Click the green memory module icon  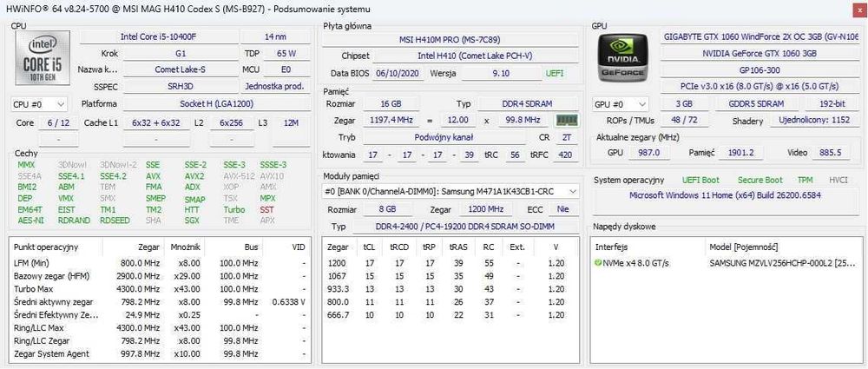point(567,120)
